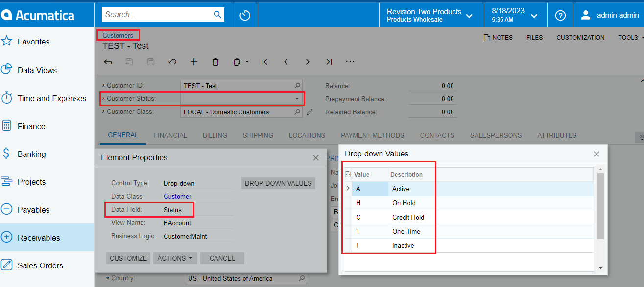Switch to the PAYMENT METHODS tab
The image size is (644, 287).
point(373,135)
